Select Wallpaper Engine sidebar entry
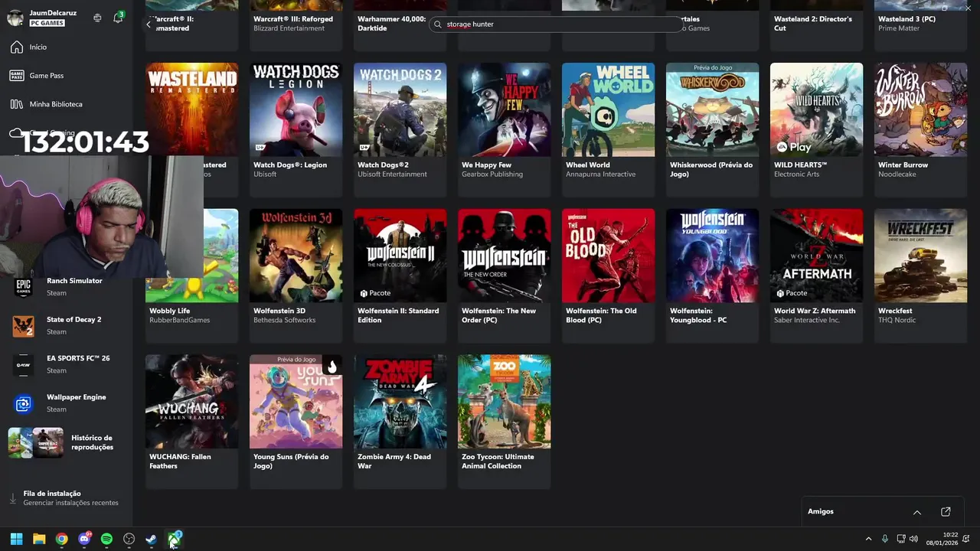Viewport: 980px width, 551px height. pos(67,403)
